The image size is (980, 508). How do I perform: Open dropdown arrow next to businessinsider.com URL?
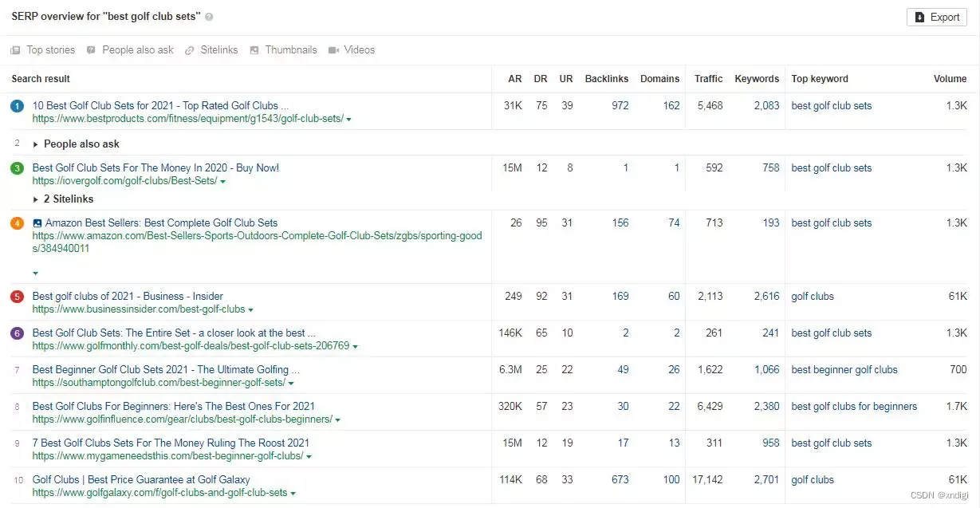[x=250, y=309]
